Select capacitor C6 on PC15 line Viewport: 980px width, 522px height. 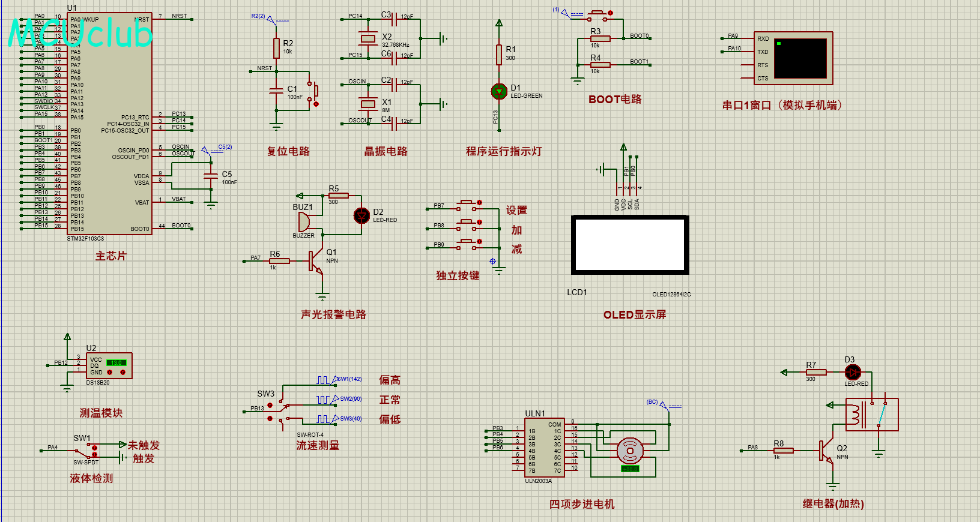coord(395,58)
